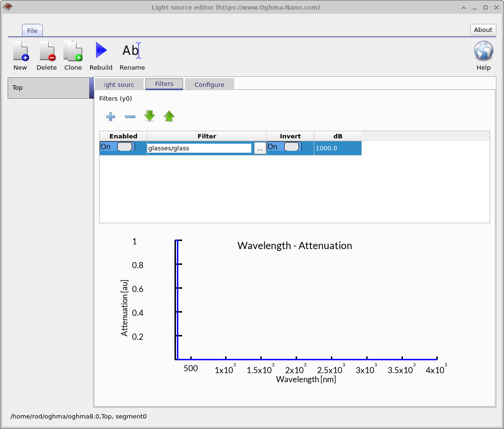
Task: Open the Configure tab
Action: coord(209,84)
